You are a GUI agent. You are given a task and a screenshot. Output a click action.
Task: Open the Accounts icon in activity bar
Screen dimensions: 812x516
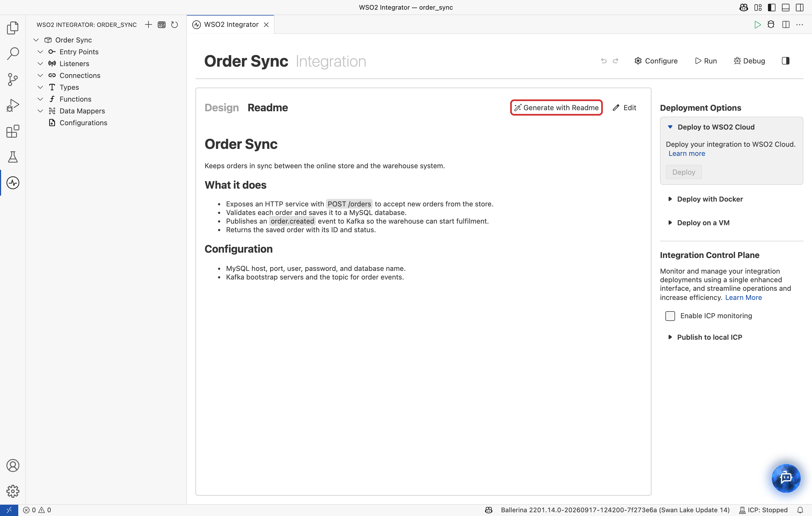click(13, 465)
